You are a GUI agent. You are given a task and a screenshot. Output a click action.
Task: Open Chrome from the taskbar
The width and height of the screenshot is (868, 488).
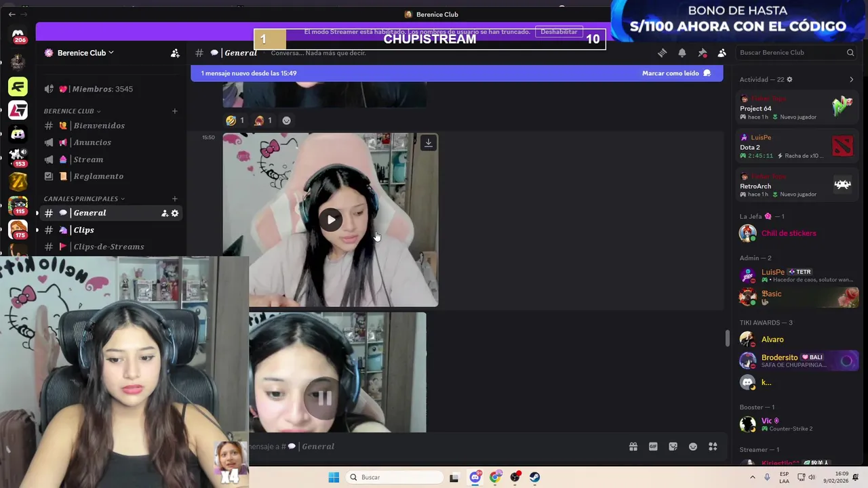pos(495,477)
